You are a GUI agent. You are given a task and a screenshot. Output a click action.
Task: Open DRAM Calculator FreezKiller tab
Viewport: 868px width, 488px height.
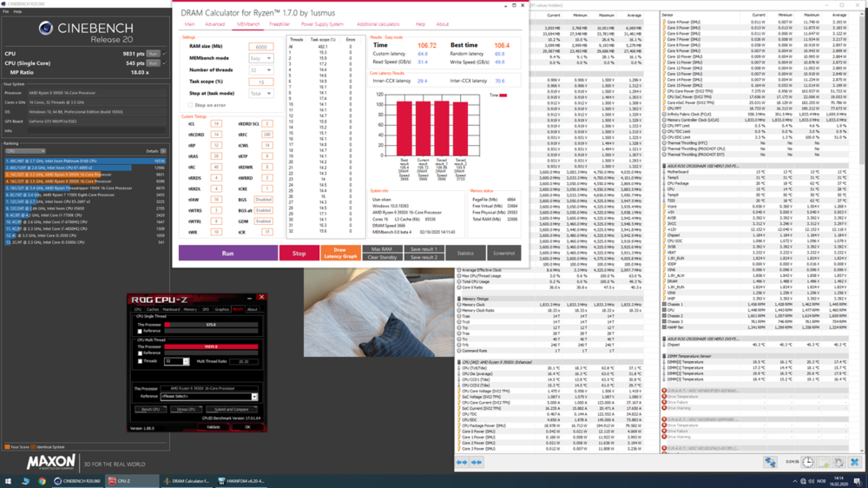pyautogui.click(x=279, y=24)
